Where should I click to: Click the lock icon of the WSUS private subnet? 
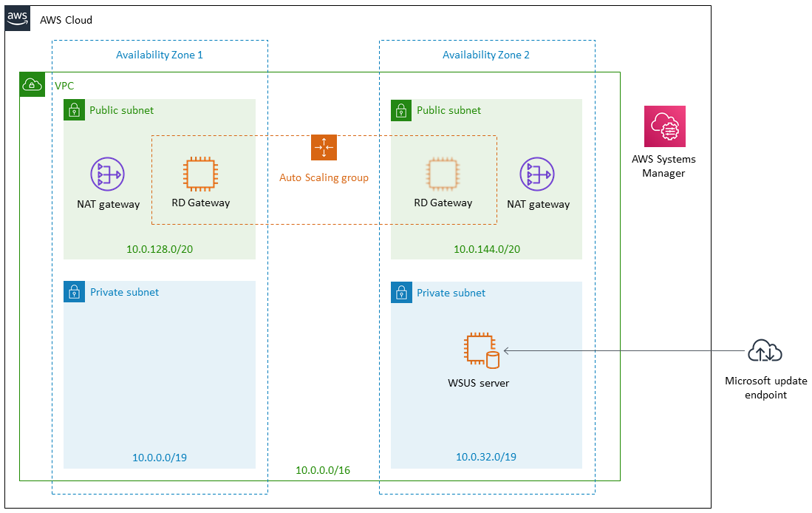(x=401, y=293)
